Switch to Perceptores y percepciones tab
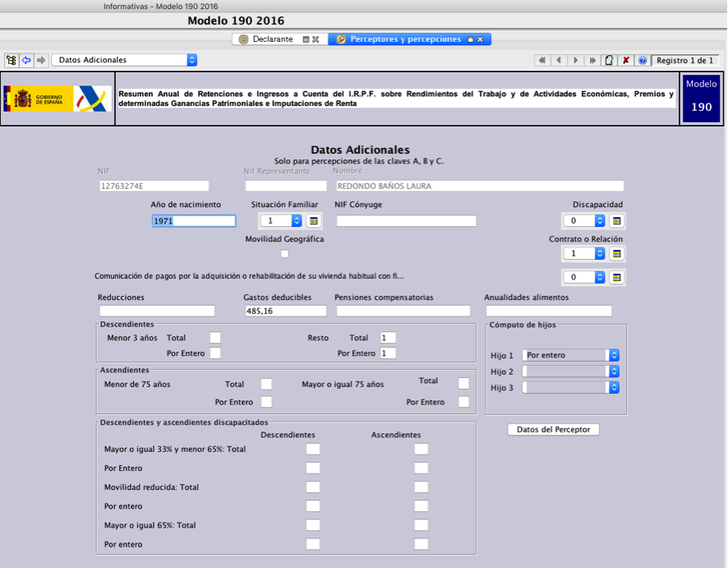The width and height of the screenshot is (728, 568). [x=409, y=39]
